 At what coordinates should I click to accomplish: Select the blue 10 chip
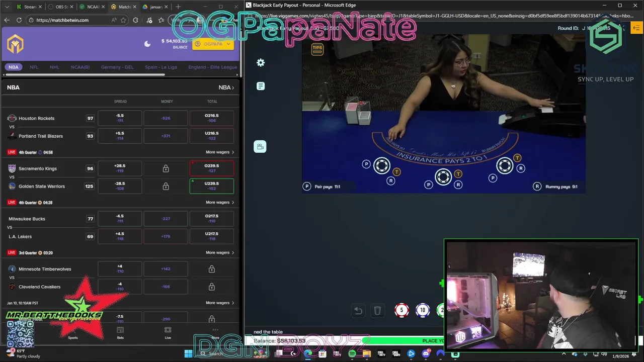point(423,310)
